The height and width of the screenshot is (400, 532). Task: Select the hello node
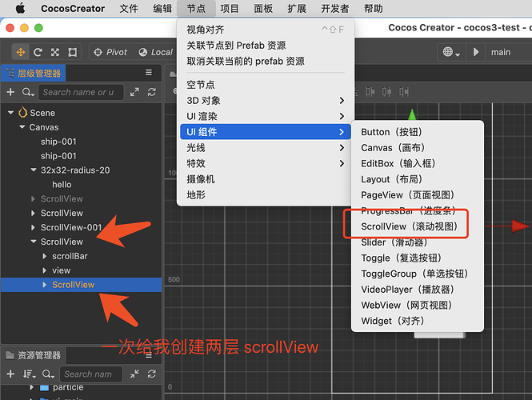pyautogui.click(x=62, y=185)
